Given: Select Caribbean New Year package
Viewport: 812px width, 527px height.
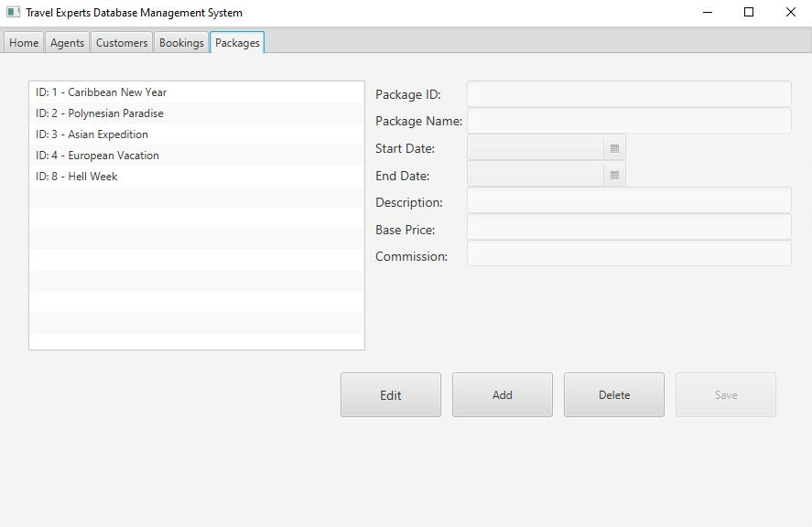Looking at the screenshot, I should pyautogui.click(x=101, y=92).
